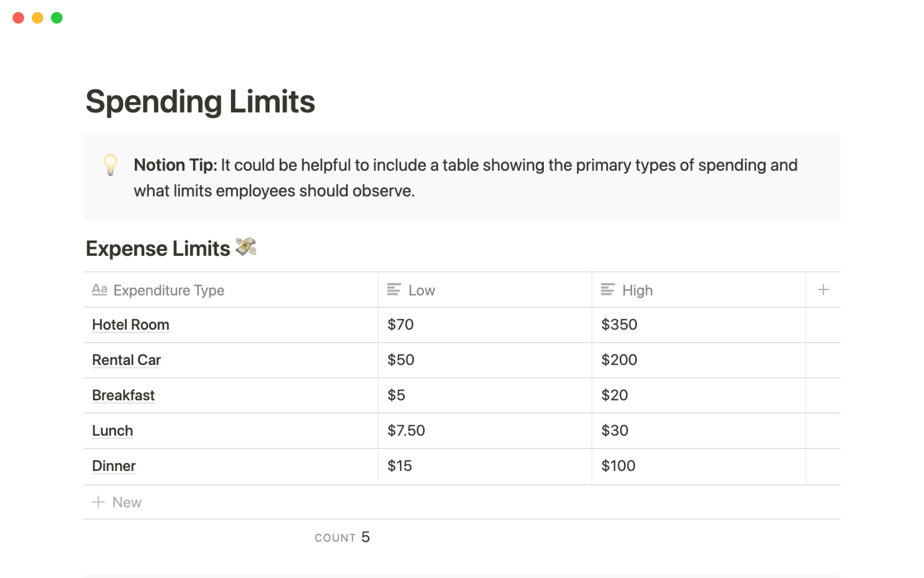Click the plus icon to add column
The height and width of the screenshot is (578, 924).
823,289
